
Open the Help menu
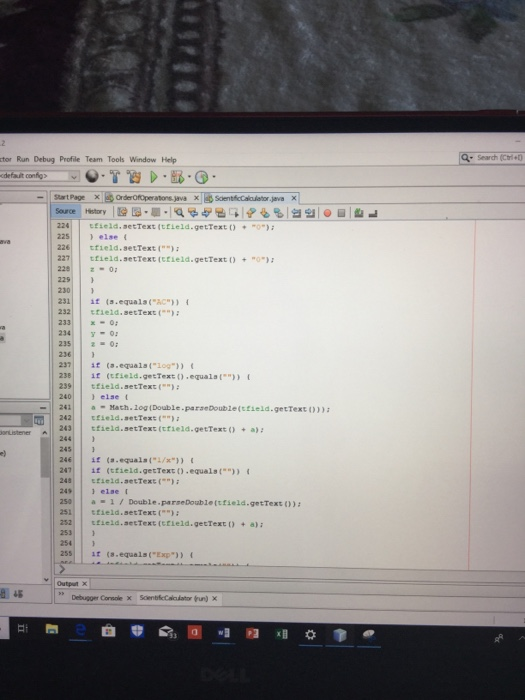169,159
